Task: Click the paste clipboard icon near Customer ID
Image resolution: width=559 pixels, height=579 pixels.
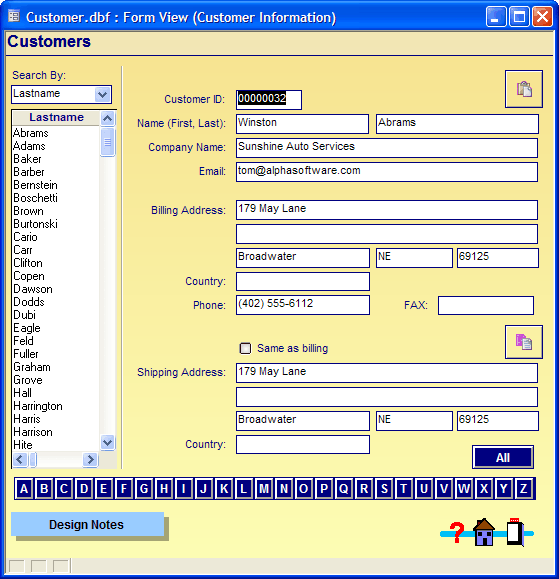Action: 524,89
